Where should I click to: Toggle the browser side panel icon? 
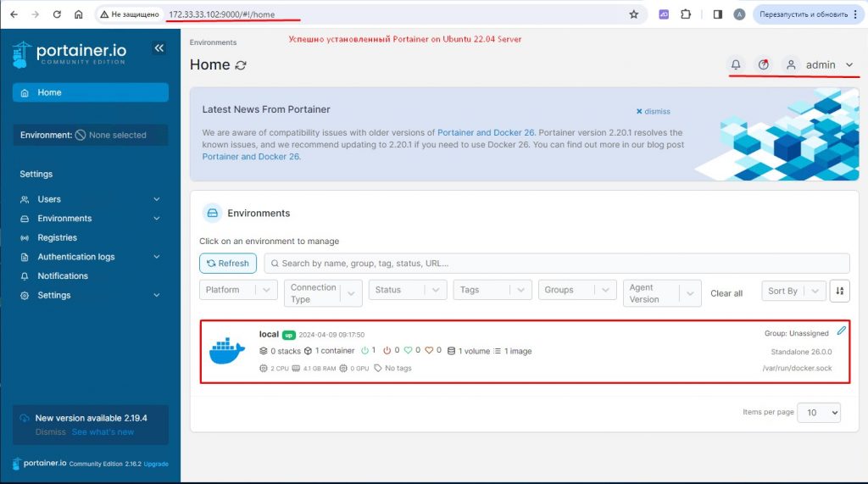717,14
